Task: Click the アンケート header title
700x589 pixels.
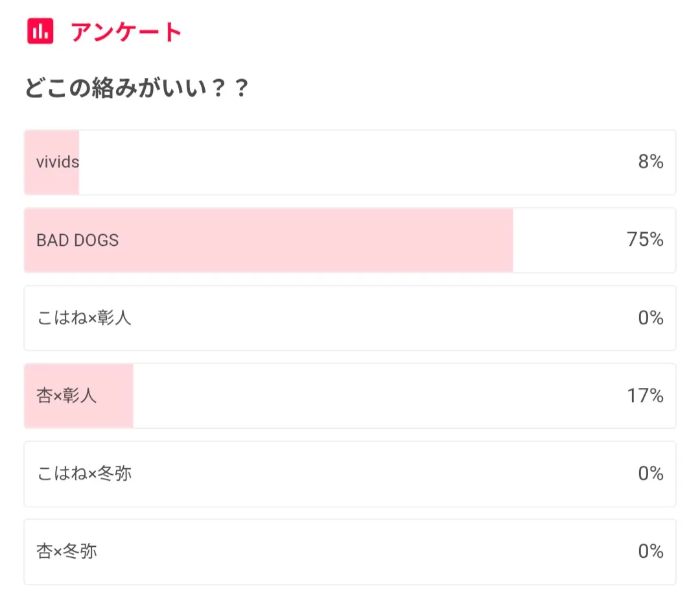Action: tap(126, 32)
